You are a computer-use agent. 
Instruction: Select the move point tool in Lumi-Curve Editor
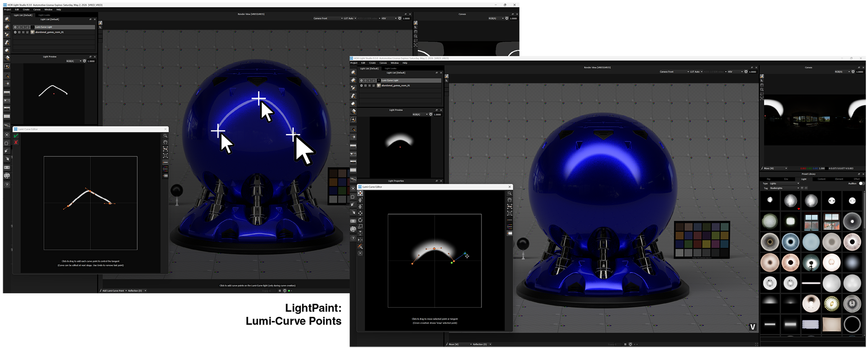point(360,193)
